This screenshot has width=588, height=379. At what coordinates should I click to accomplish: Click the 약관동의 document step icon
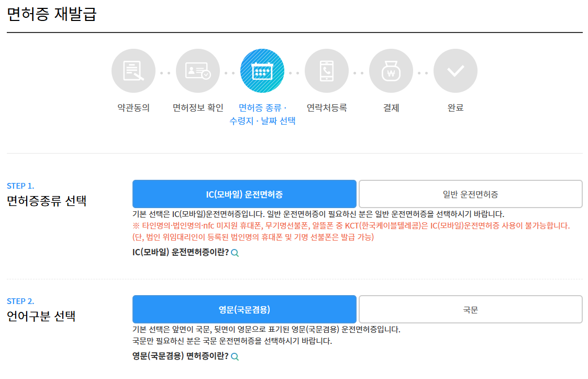[x=134, y=70]
